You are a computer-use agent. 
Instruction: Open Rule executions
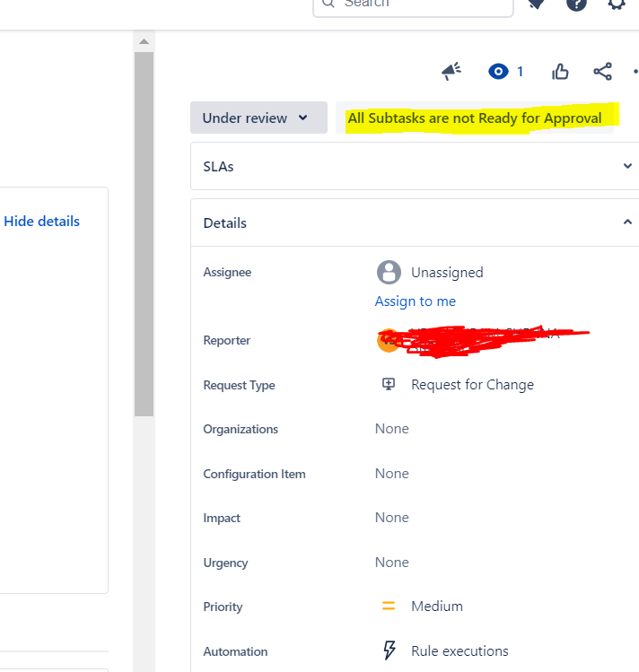460,651
